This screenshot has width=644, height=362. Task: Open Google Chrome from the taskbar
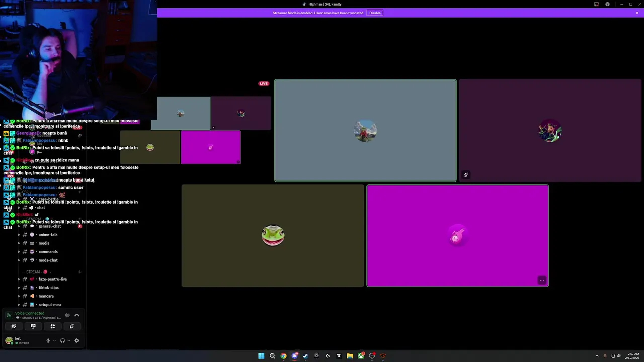283,356
